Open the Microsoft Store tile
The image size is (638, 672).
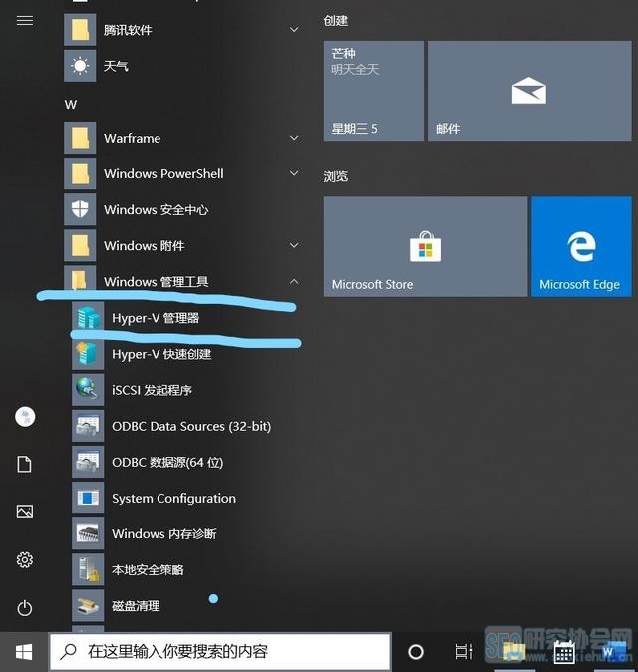(x=426, y=247)
